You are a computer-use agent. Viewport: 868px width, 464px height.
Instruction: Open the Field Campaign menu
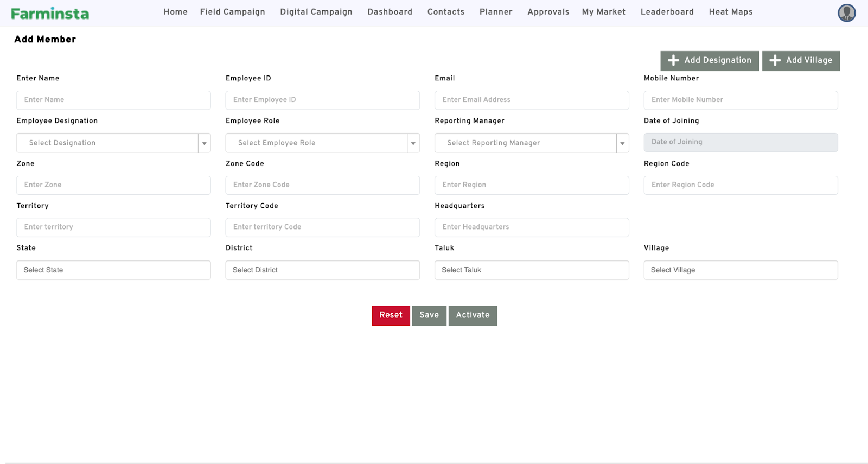coord(232,12)
